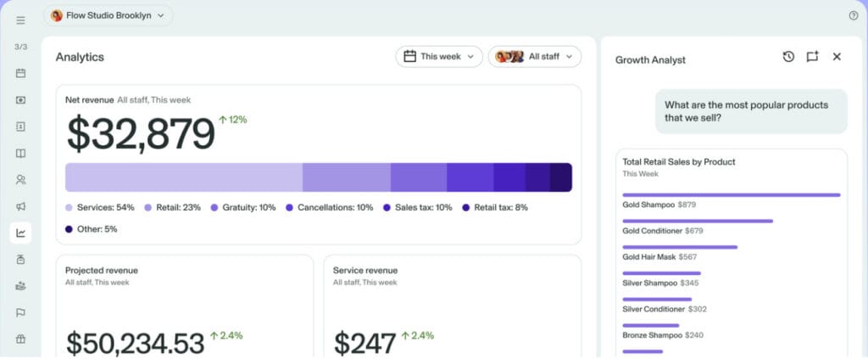Open the This week date range dropdown
Image resolution: width=868 pixels, height=359 pixels.
439,57
